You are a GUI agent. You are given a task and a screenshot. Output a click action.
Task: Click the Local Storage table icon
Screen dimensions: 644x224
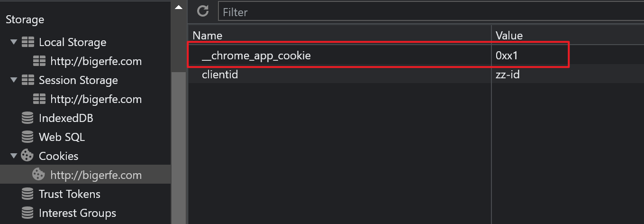28,42
